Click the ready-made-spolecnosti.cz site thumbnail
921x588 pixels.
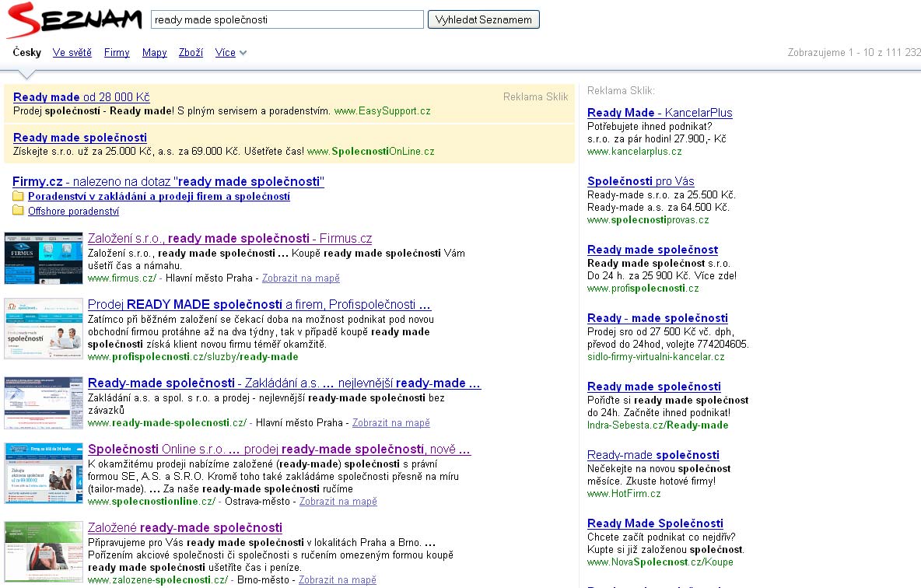pos(44,403)
